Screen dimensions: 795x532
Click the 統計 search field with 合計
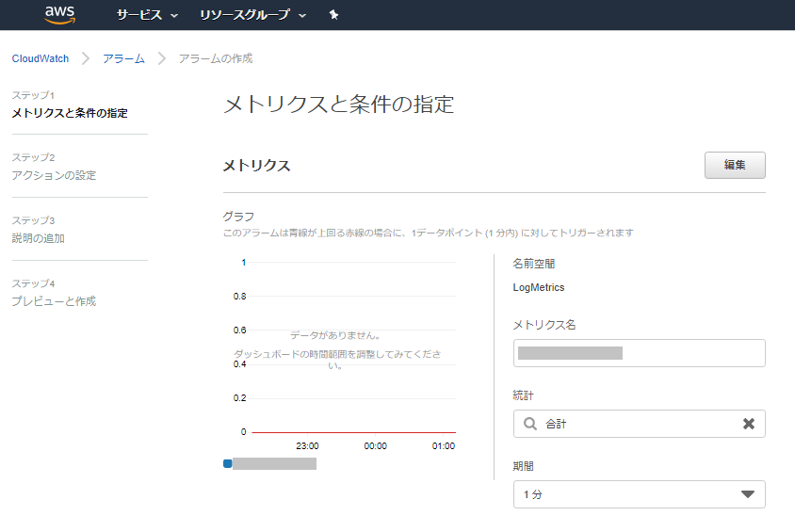click(639, 424)
